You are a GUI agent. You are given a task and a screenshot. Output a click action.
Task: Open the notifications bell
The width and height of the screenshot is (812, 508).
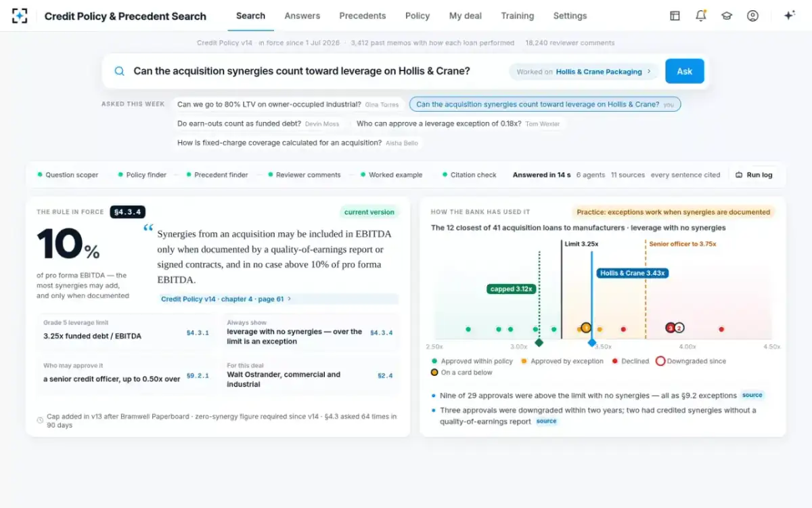(701, 16)
